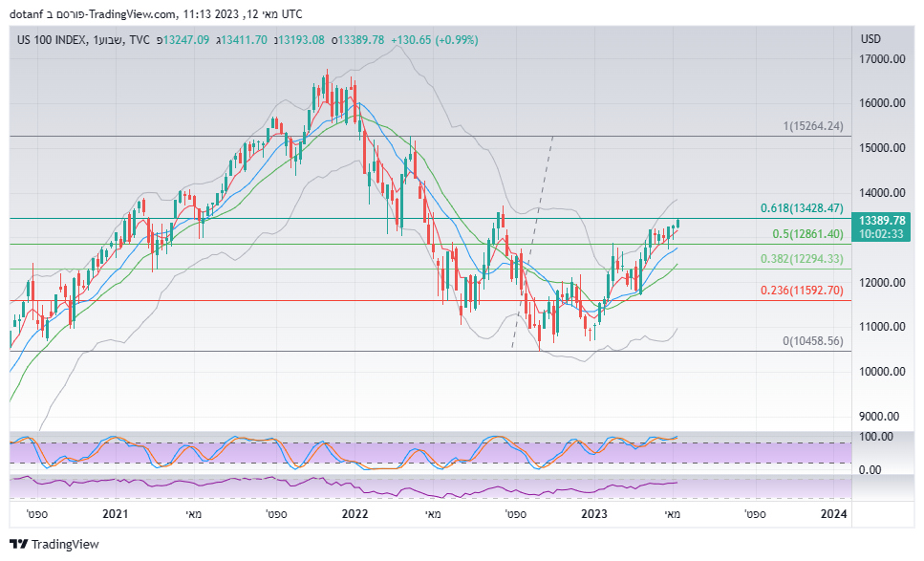Click the 17000.00 price axis label
924x561 pixels.
pos(882,59)
